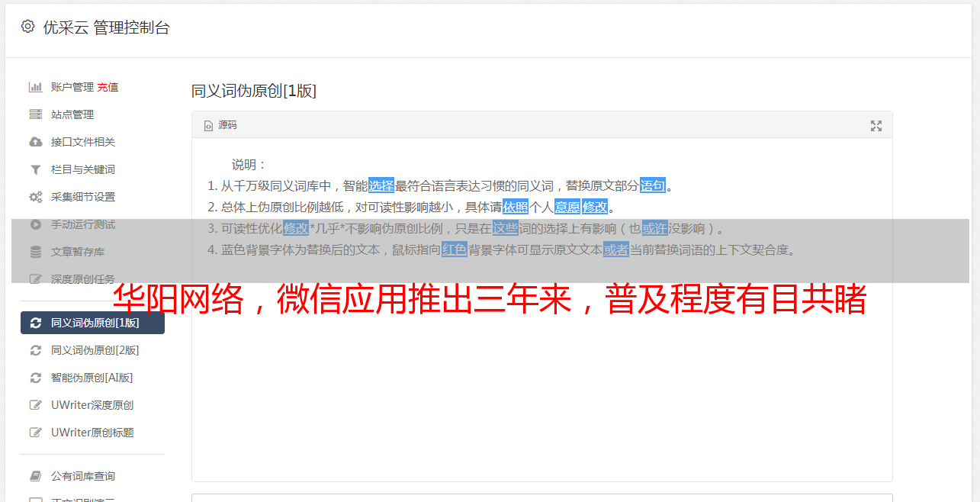Select UWriter原创标题 menu entry
980x502 pixels.
[92, 433]
